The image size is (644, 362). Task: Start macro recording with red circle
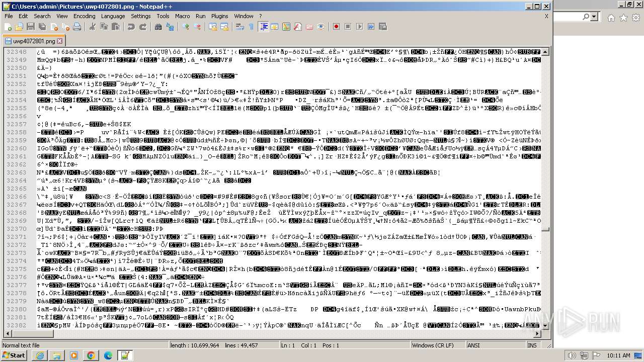pos(336,27)
